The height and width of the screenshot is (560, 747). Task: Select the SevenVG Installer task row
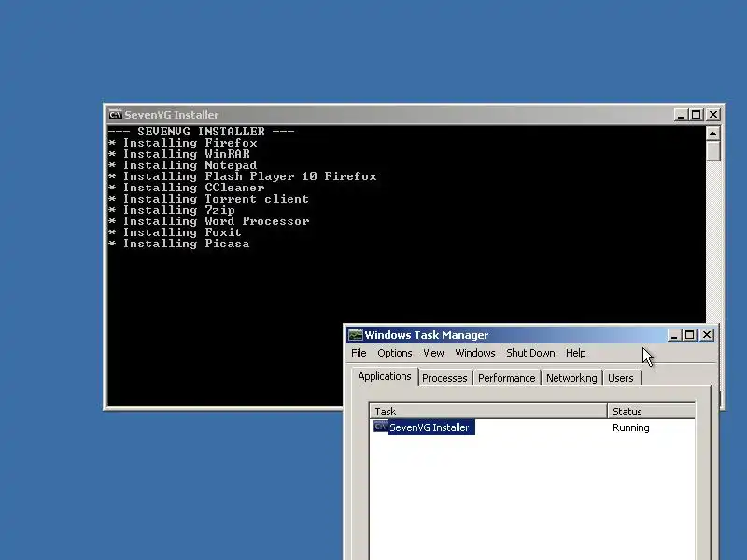(x=532, y=427)
